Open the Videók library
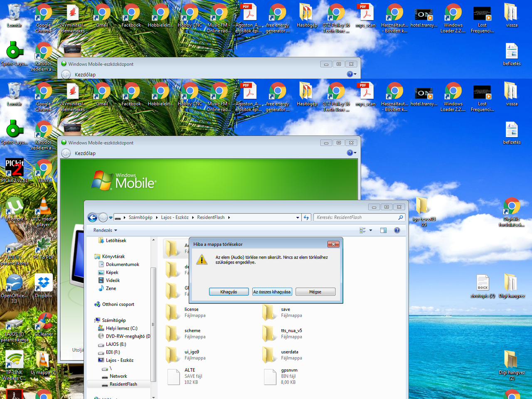The image size is (532, 399). click(109, 280)
